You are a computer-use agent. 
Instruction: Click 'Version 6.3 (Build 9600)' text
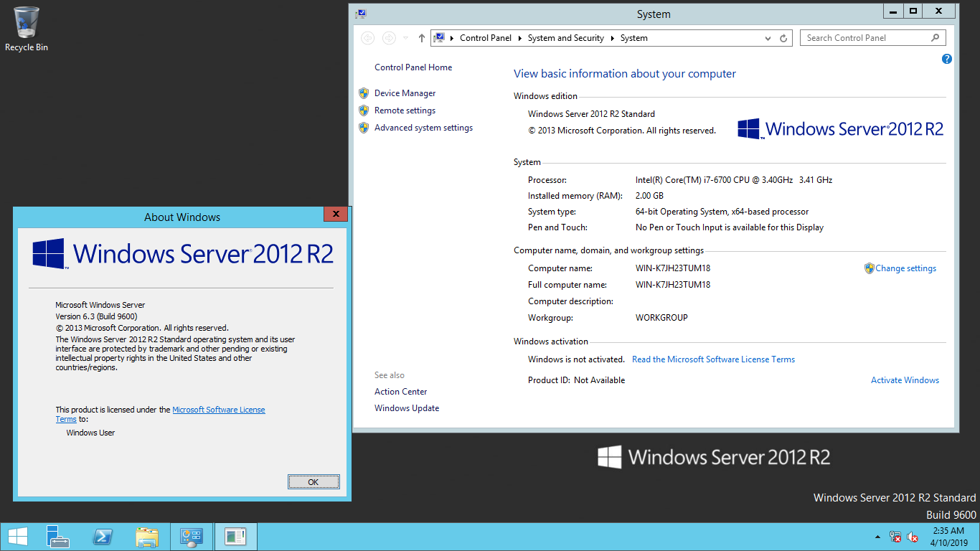[x=96, y=316]
